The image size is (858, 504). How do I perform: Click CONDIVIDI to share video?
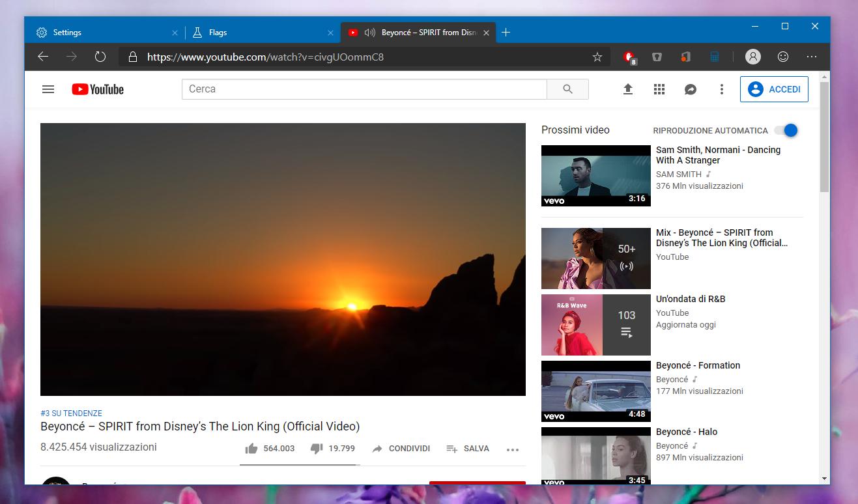pos(401,449)
